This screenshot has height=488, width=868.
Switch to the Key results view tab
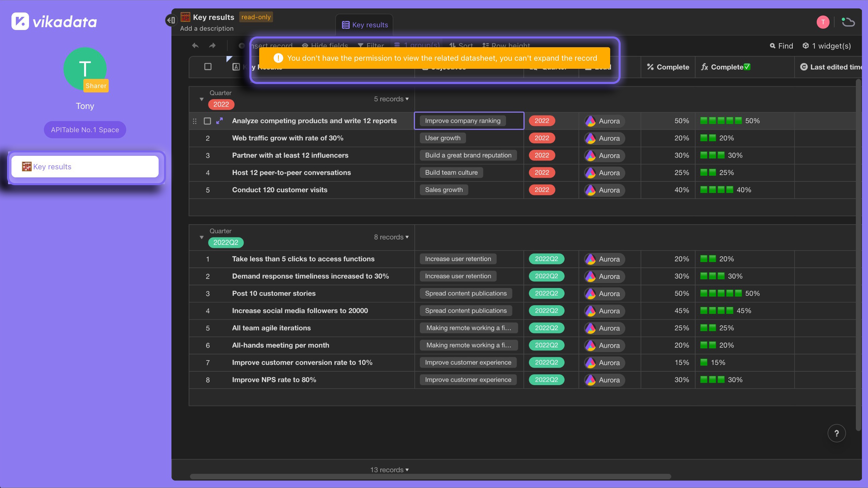(364, 25)
